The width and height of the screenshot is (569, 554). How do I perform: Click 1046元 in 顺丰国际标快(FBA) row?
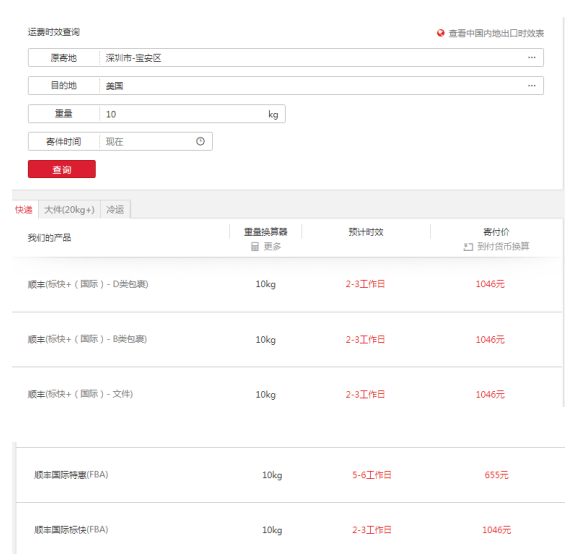pos(496,530)
